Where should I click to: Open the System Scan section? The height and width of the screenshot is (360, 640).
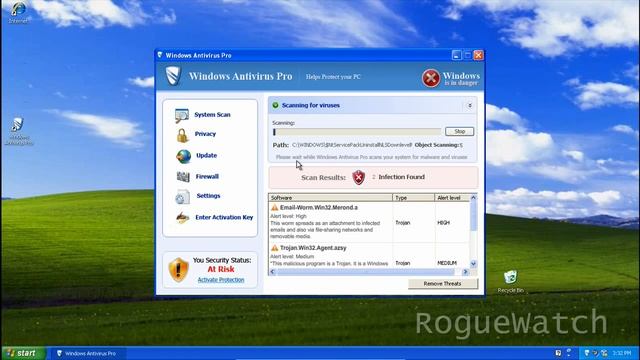click(x=212, y=115)
